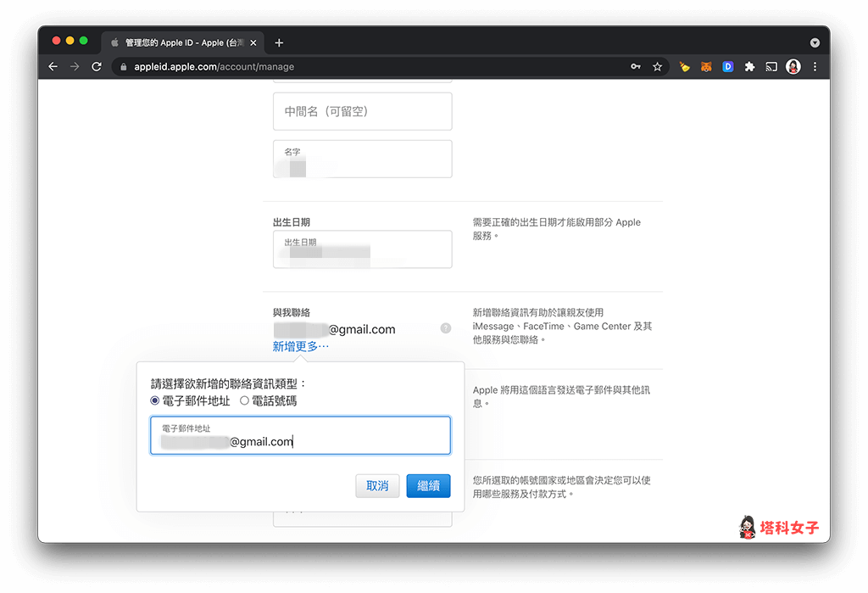Click the help question mark icon
The width and height of the screenshot is (868, 593).
[x=446, y=328]
